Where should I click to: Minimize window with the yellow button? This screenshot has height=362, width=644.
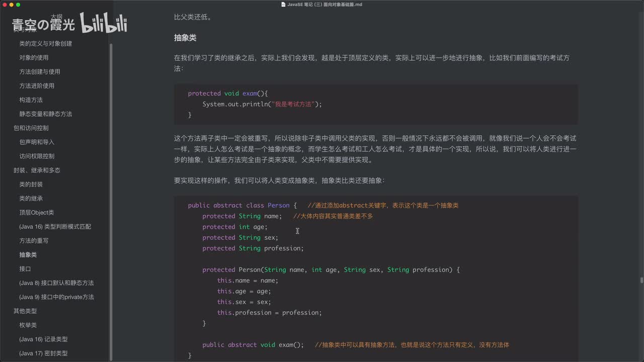pos(11,5)
